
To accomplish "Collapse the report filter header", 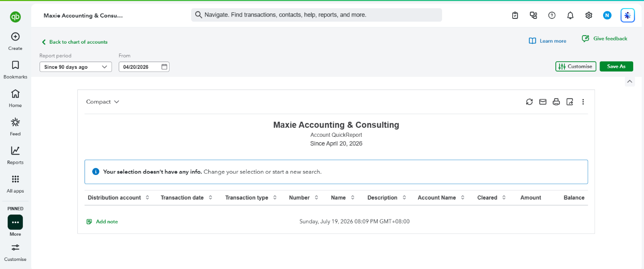I will 630,81.
